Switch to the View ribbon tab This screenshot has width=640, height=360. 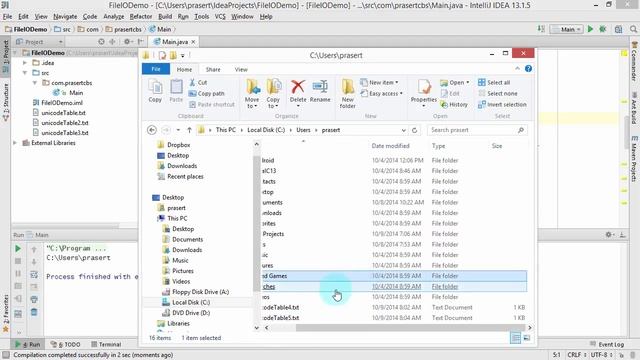coord(241,69)
